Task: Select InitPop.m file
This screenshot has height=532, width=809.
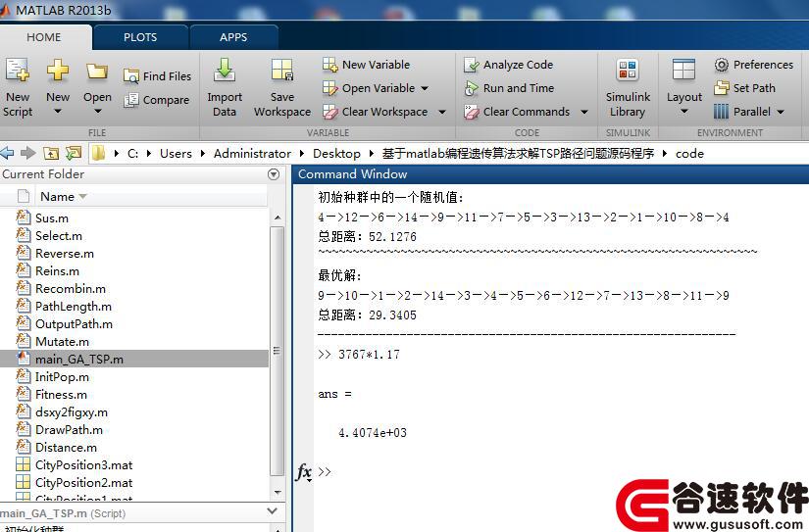Action: pos(62,377)
